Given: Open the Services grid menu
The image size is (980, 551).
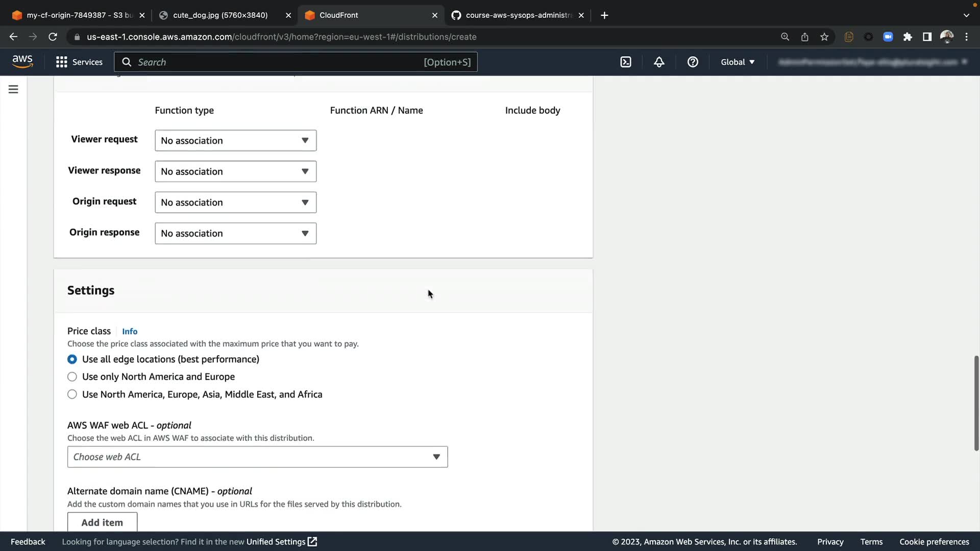Looking at the screenshot, I should (x=79, y=62).
